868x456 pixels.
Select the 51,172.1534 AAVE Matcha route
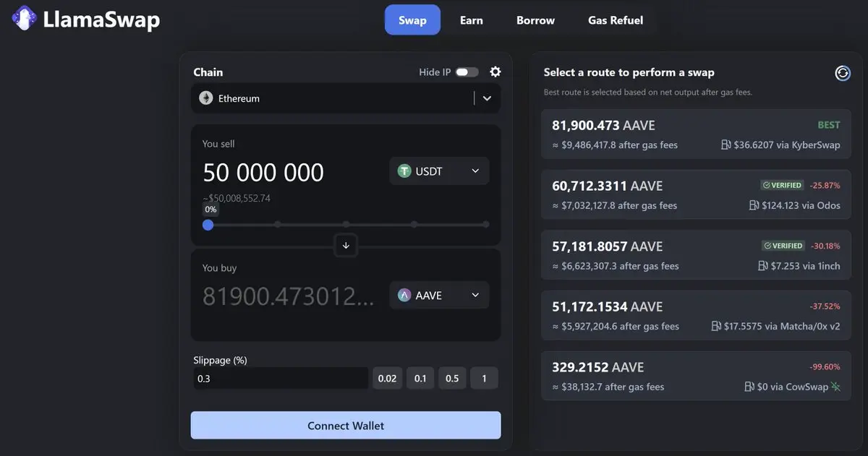click(696, 316)
